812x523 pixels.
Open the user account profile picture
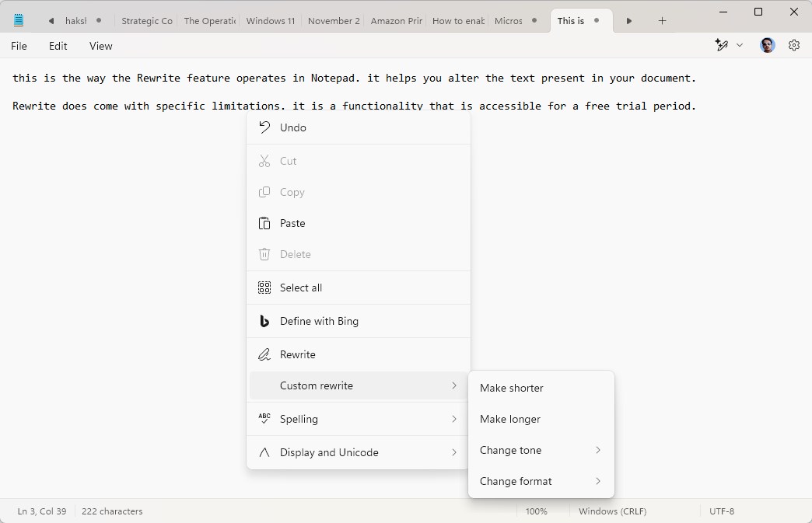tap(768, 46)
